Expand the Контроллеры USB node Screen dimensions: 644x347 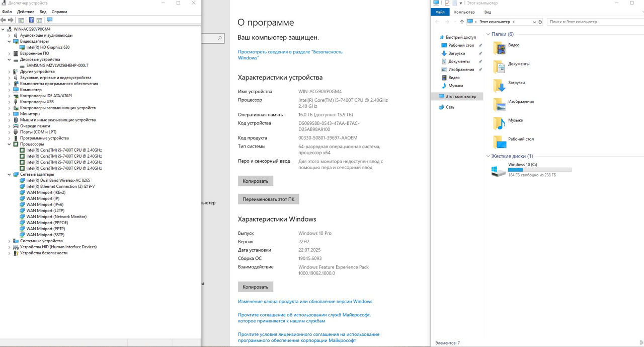[9, 102]
